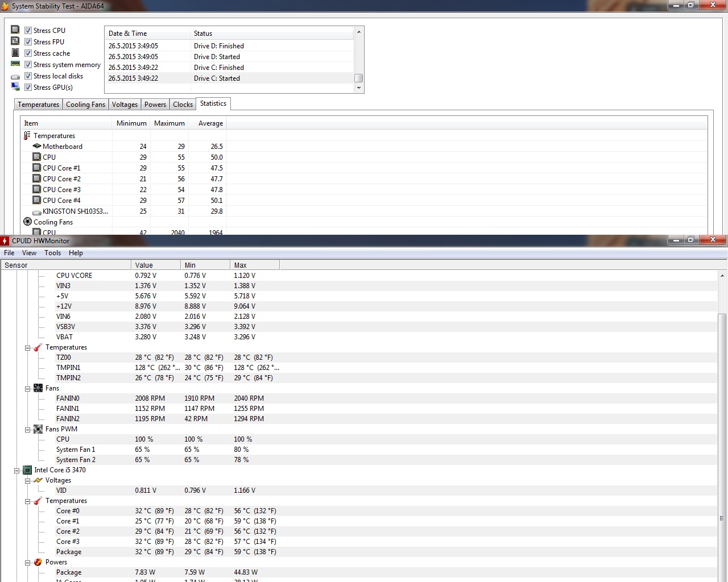The image size is (728, 582).
Task: Switch to the Clocks tab
Action: point(183,105)
